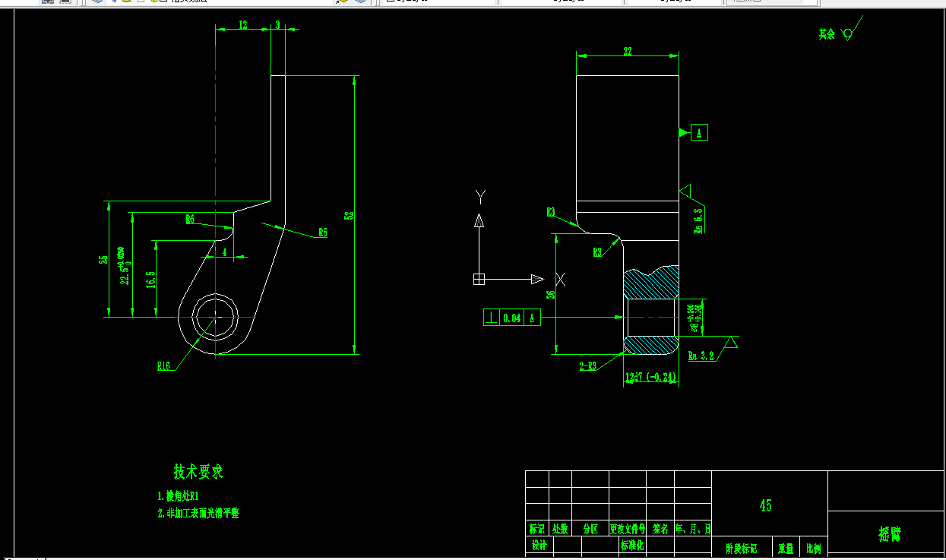The image size is (946, 560).
Task: Select the 22 width dimension text
Action: (x=628, y=52)
